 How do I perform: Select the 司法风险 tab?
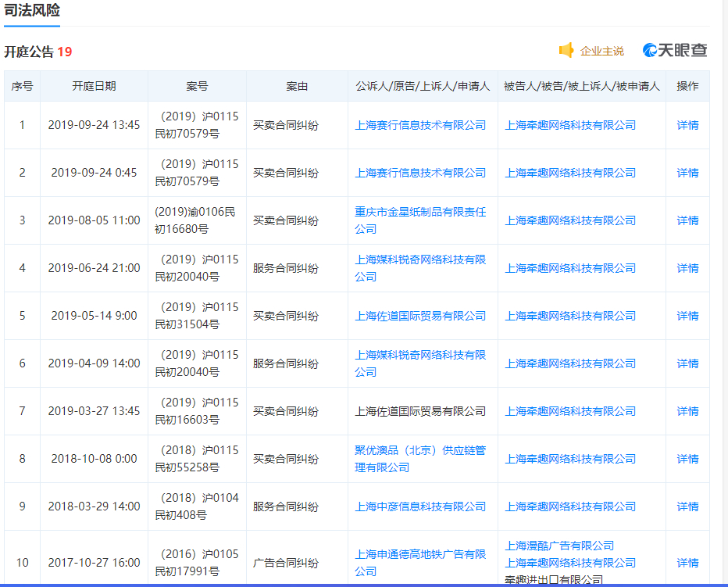[32, 10]
